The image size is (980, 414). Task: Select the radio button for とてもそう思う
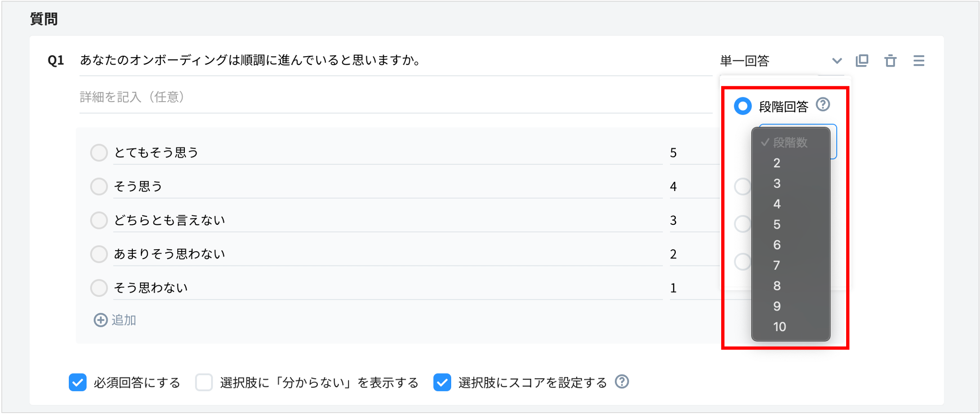click(99, 152)
